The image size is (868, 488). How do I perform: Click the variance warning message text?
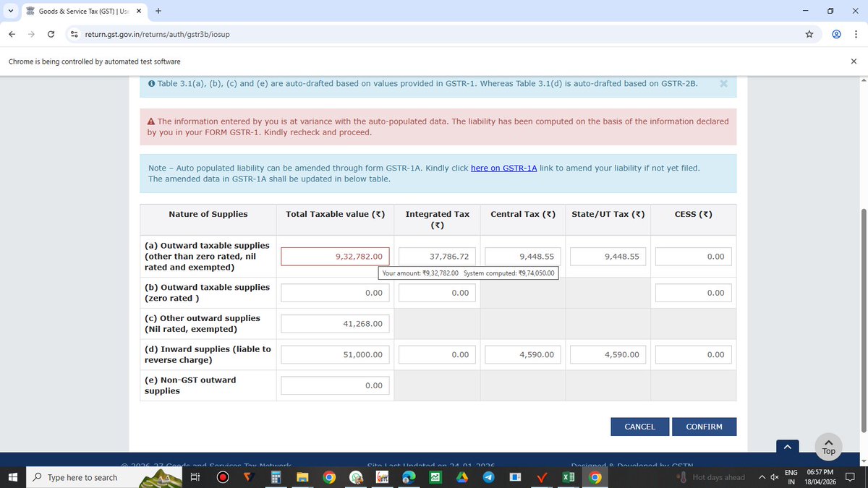(x=438, y=127)
